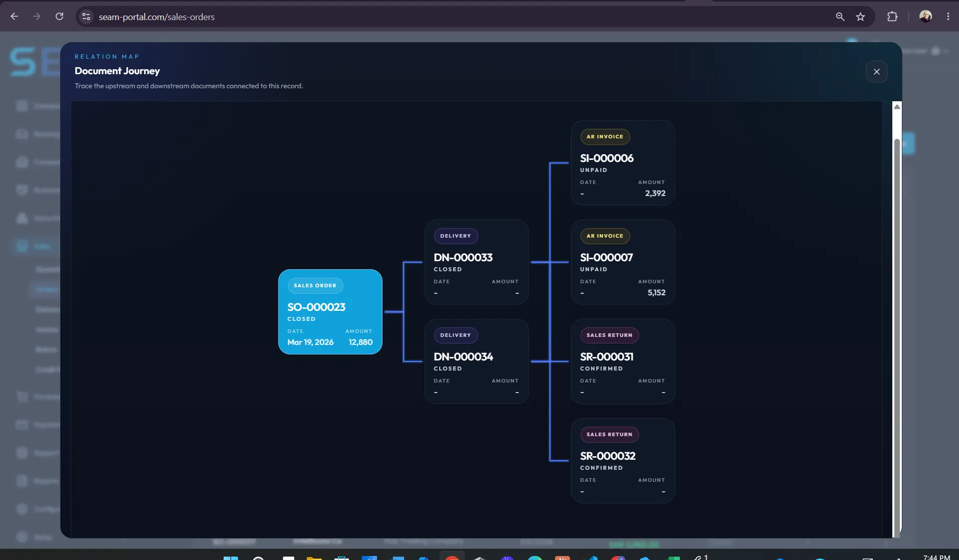This screenshot has height=560, width=959.
Task: Click the Delivery badge on DN-000033
Action: click(456, 236)
